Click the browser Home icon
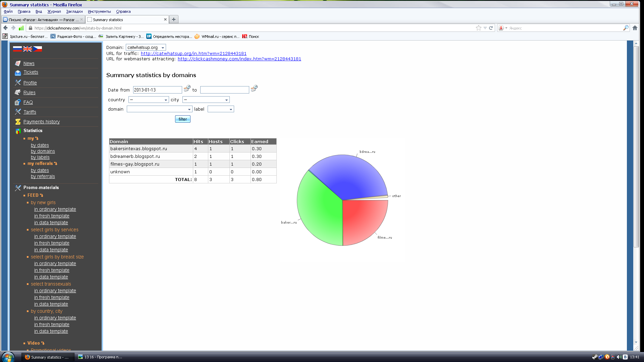This screenshot has width=644, height=362. [x=635, y=28]
